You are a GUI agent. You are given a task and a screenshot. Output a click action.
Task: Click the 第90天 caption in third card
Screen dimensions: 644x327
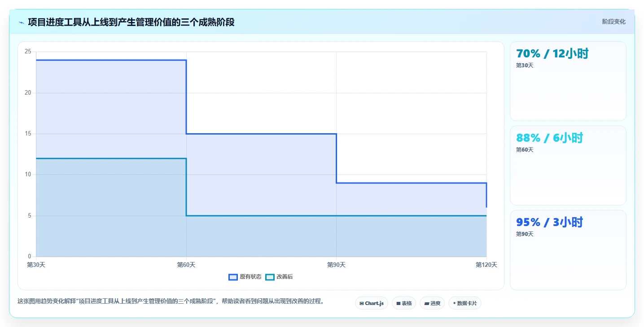(x=525, y=234)
